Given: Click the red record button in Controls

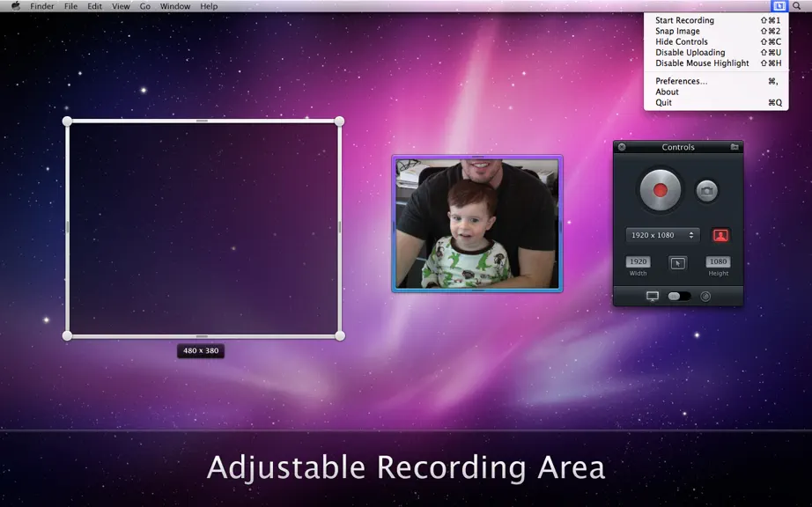Looking at the screenshot, I should point(660,190).
